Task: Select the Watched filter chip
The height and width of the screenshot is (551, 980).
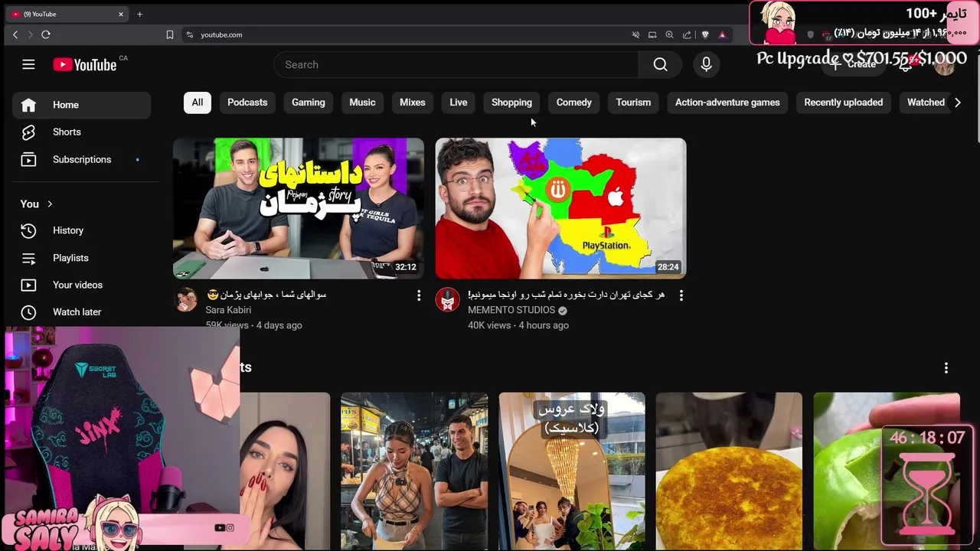Action: coord(926,103)
